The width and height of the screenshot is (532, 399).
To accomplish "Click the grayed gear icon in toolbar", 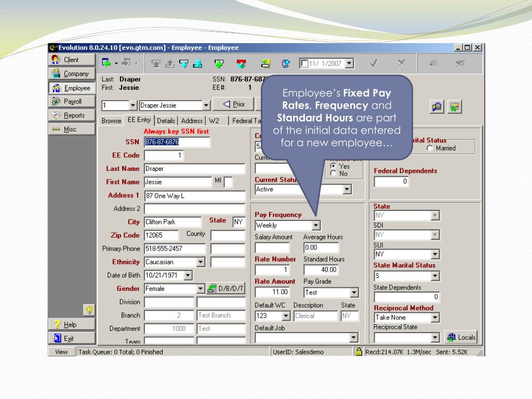I will point(432,63).
